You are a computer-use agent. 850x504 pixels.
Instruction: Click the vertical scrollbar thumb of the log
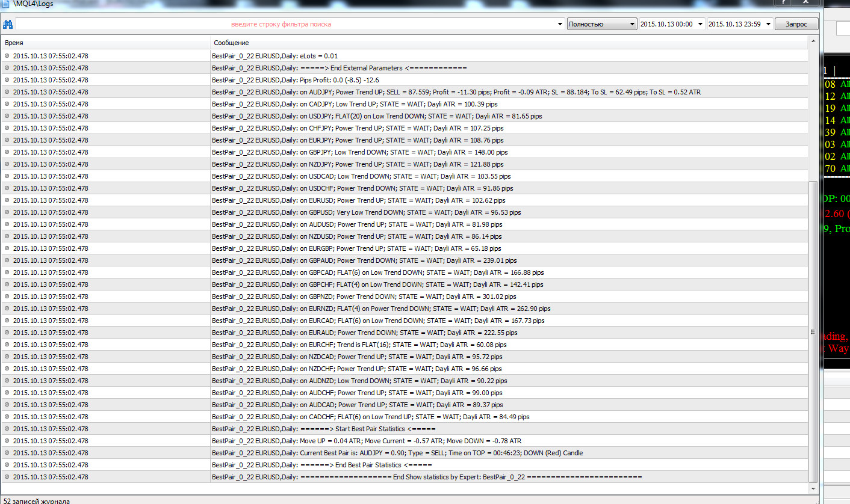(x=813, y=331)
